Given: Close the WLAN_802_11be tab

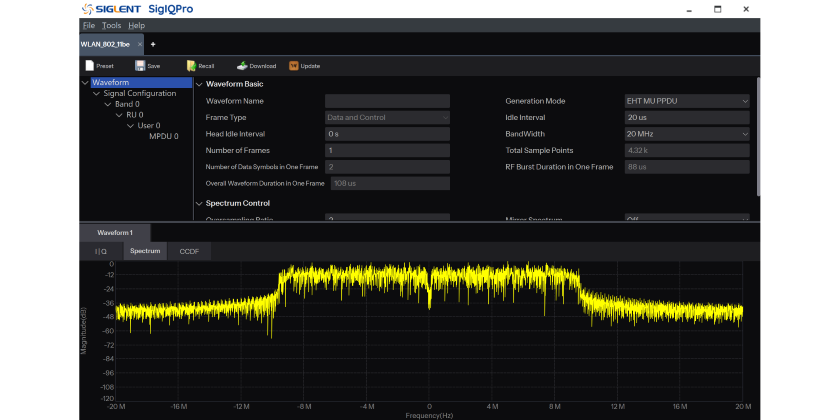Looking at the screenshot, I should (139, 44).
